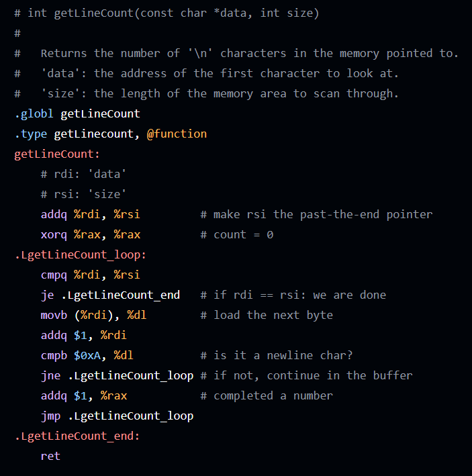The height and width of the screenshot is (476, 472).
Task: Click the .LgetLineCount_end: label definition line
Action: pos(77,436)
